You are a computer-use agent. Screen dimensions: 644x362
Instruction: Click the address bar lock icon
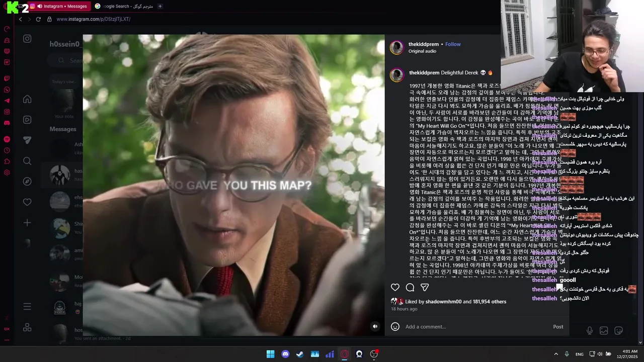[49, 19]
